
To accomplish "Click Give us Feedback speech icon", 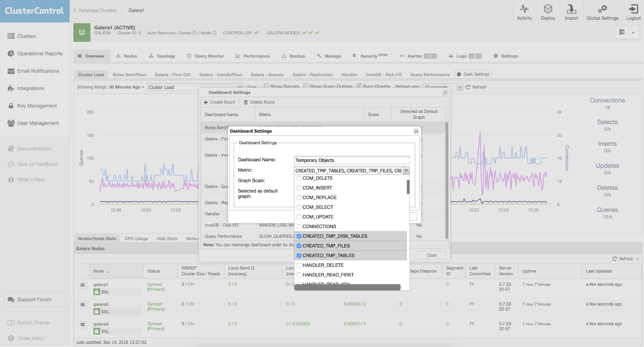I will (11, 164).
